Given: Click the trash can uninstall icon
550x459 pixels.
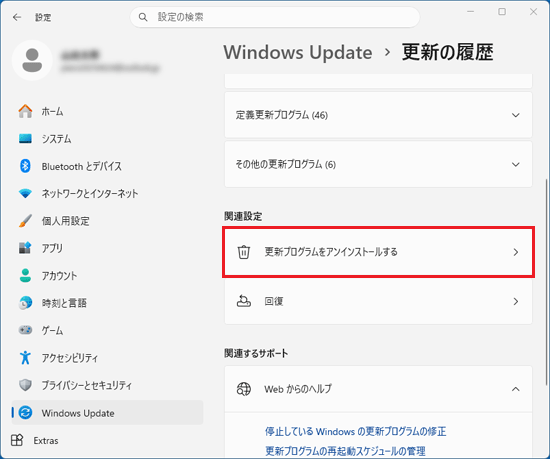Looking at the screenshot, I should [243, 252].
